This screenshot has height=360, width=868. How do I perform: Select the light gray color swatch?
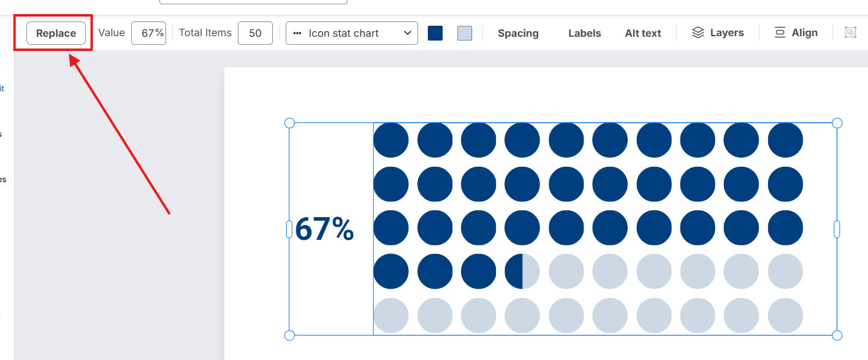pos(465,33)
